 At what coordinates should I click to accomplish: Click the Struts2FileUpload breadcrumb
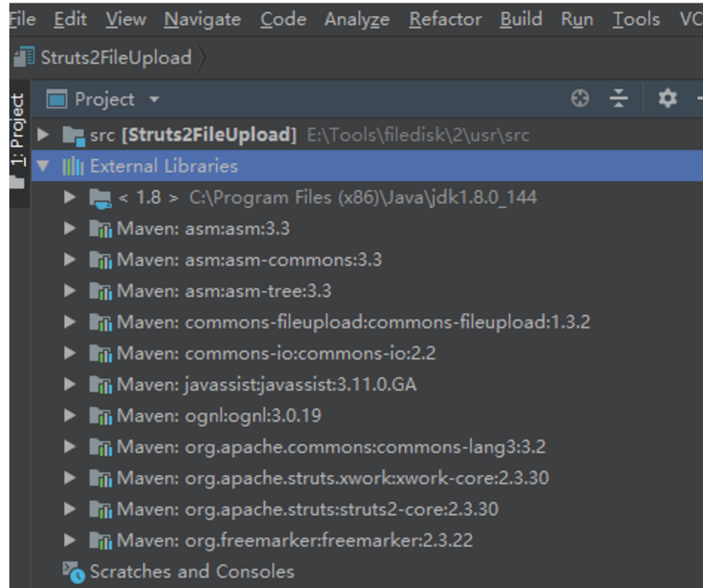[116, 58]
